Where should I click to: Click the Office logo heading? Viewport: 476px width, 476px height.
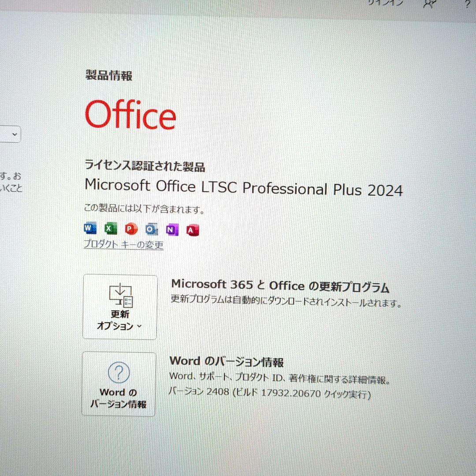point(130,115)
